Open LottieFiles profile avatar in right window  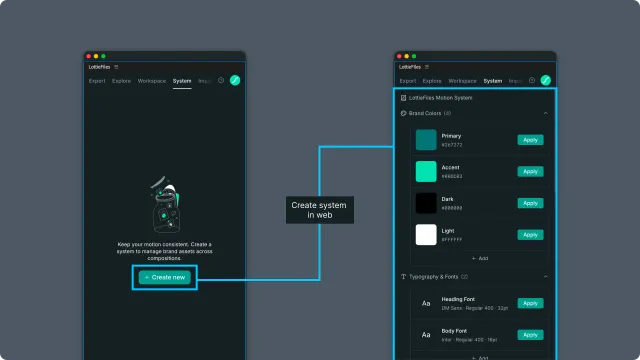click(546, 80)
